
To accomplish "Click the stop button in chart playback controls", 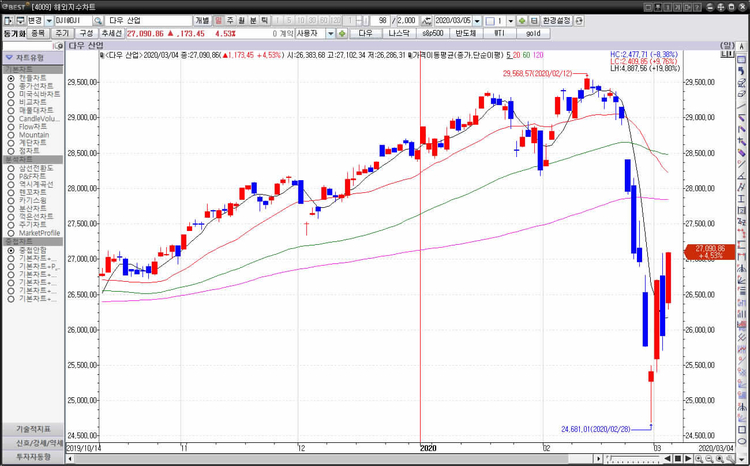I will [678, 459].
